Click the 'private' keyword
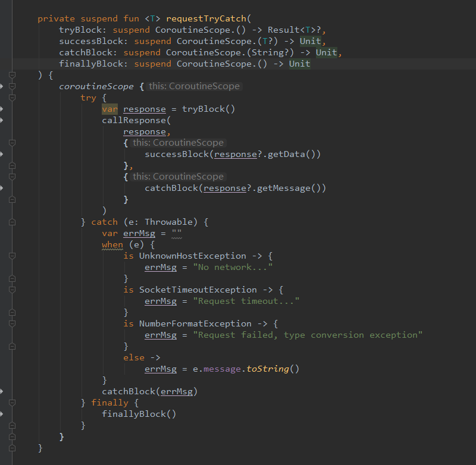This screenshot has height=465, width=476. [x=56, y=19]
